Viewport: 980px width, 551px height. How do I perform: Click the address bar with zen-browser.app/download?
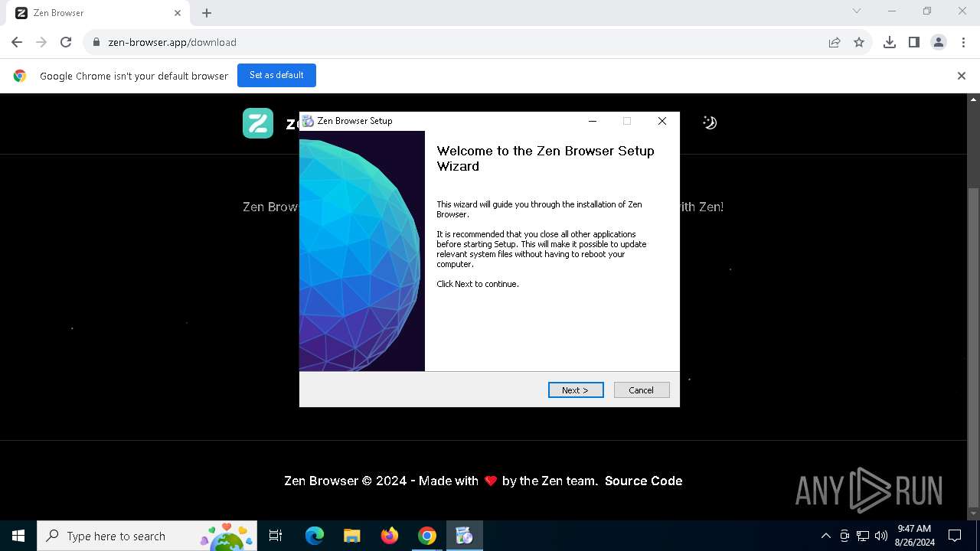click(459, 42)
